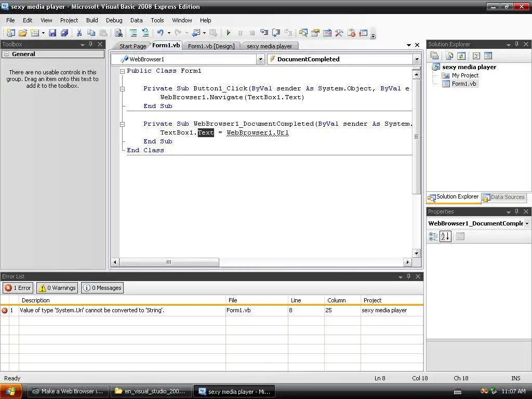The width and height of the screenshot is (532, 399).
Task: Open the Properties object selector dropdown
Action: click(527, 223)
